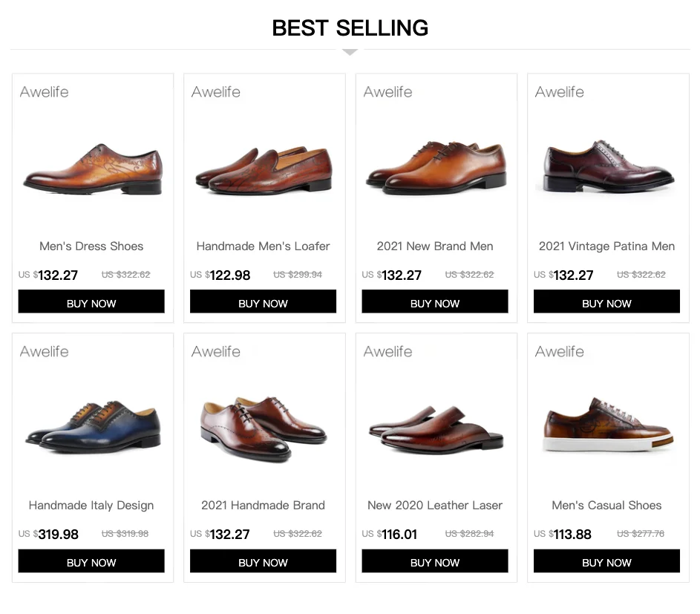700x614 pixels.
Task: Click the white-soled Men's Casual Shoes image
Action: click(x=607, y=426)
